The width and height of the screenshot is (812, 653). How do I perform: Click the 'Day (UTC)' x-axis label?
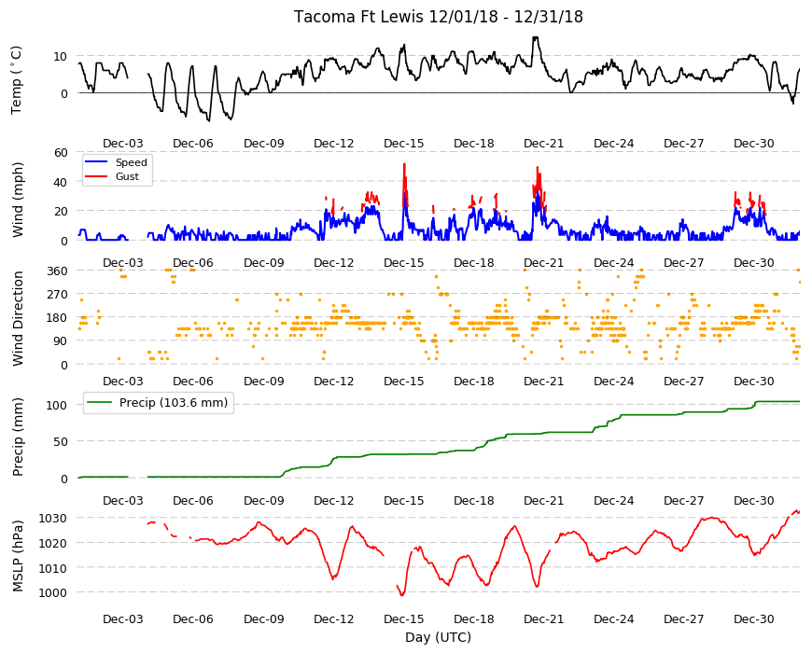point(438,637)
